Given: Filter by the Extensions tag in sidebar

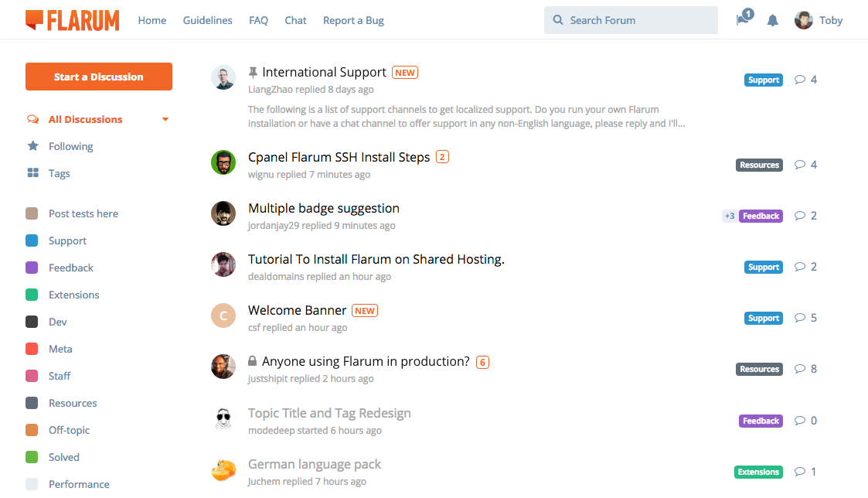Looking at the screenshot, I should 73,295.
